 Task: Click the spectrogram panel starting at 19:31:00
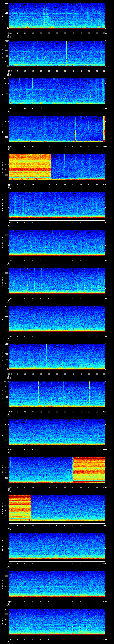click(57, 91)
